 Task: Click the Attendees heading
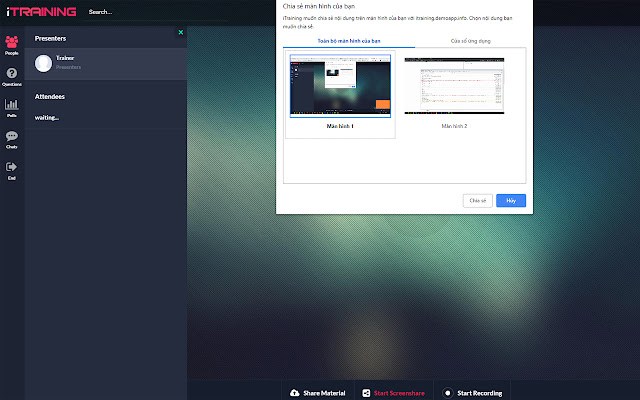(x=50, y=97)
